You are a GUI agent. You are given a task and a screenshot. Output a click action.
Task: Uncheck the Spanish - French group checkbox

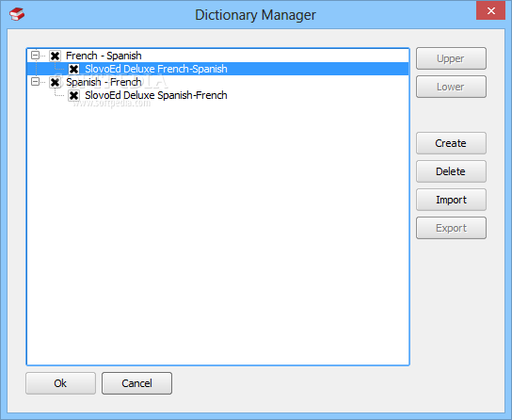pyautogui.click(x=55, y=82)
